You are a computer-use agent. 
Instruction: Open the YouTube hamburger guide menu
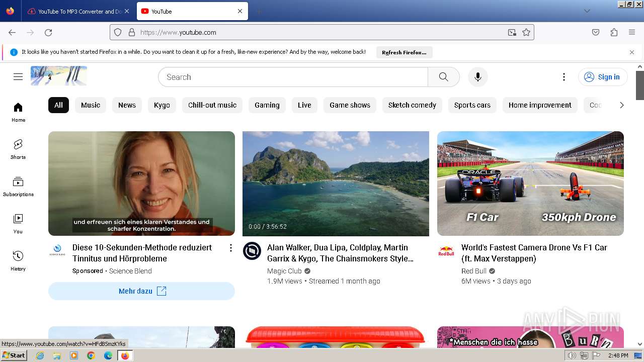(x=18, y=77)
